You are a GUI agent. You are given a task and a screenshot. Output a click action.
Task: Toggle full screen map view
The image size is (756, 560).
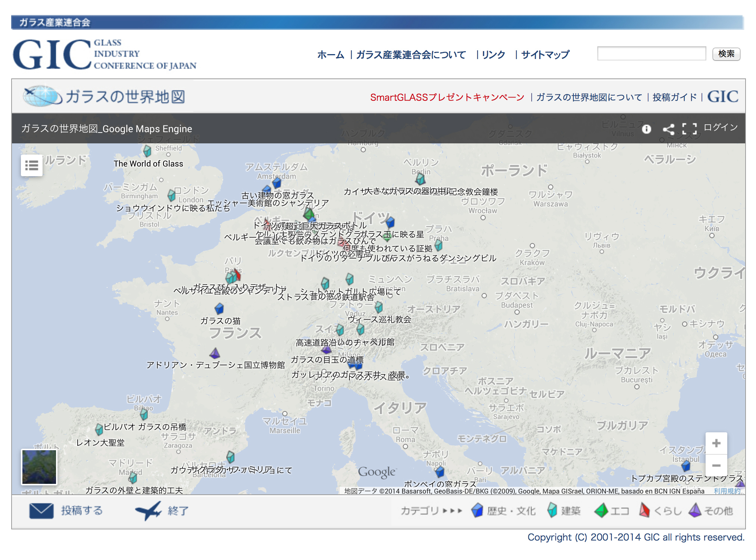[689, 129]
